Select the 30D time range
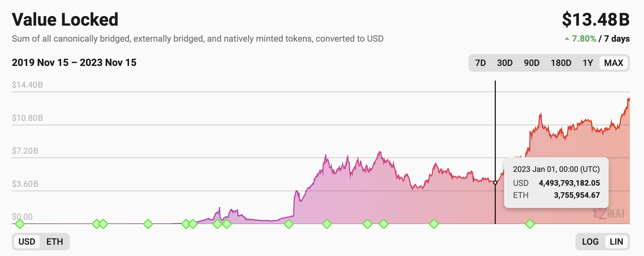 (505, 63)
